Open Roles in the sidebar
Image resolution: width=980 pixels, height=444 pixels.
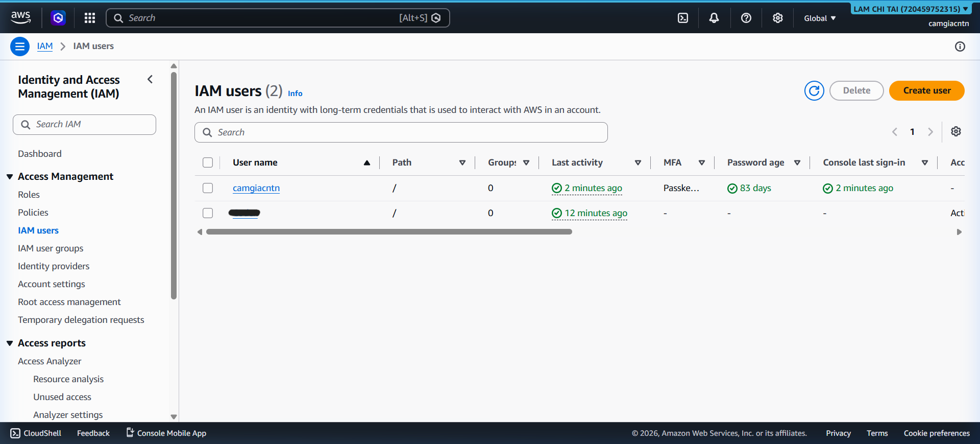29,195
